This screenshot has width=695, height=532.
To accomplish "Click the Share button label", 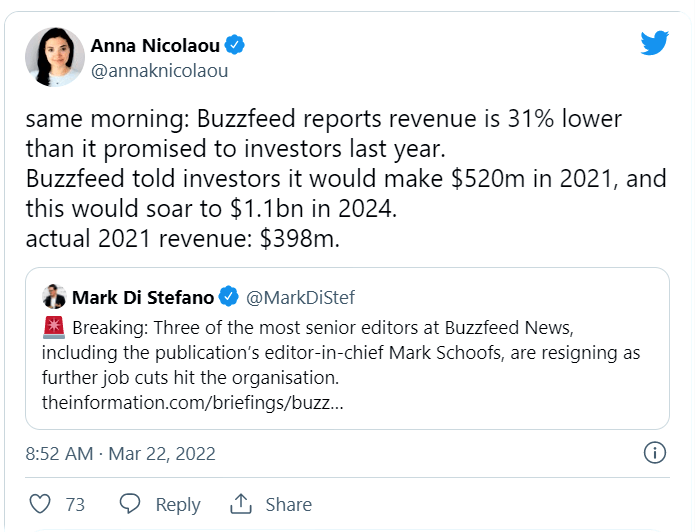I will (289, 505).
